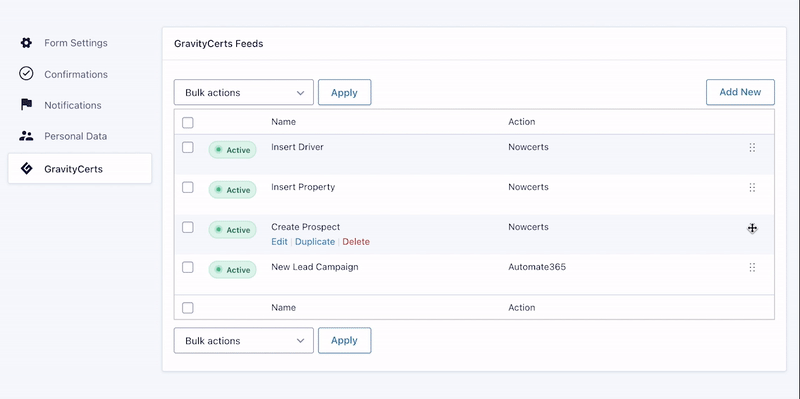The image size is (800, 399).
Task: Click the Action column header at top
Action: tap(521, 122)
